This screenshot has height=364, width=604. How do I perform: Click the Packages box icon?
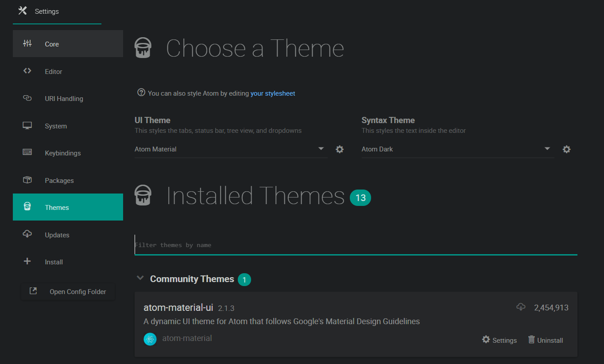coord(27,180)
